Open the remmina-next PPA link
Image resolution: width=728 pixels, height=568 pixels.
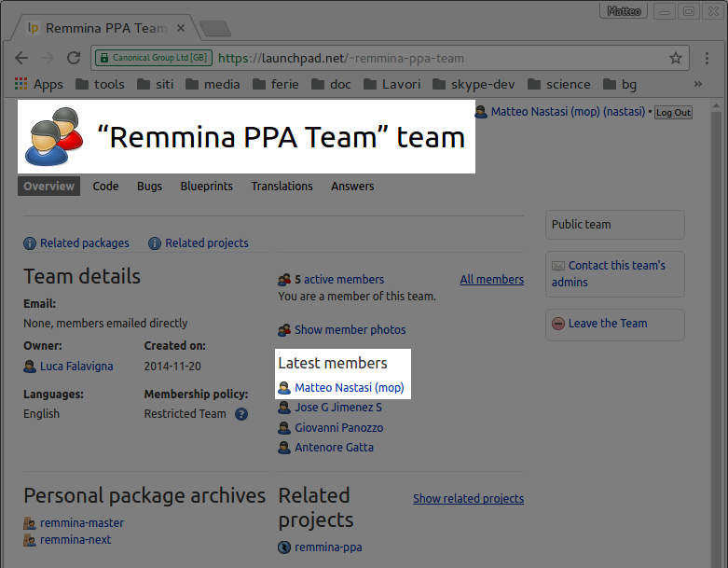tap(76, 540)
